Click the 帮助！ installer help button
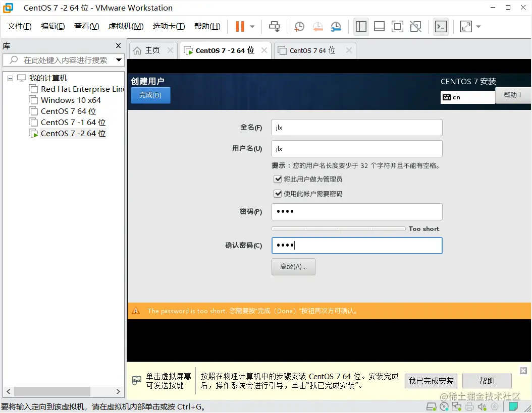 pos(512,95)
